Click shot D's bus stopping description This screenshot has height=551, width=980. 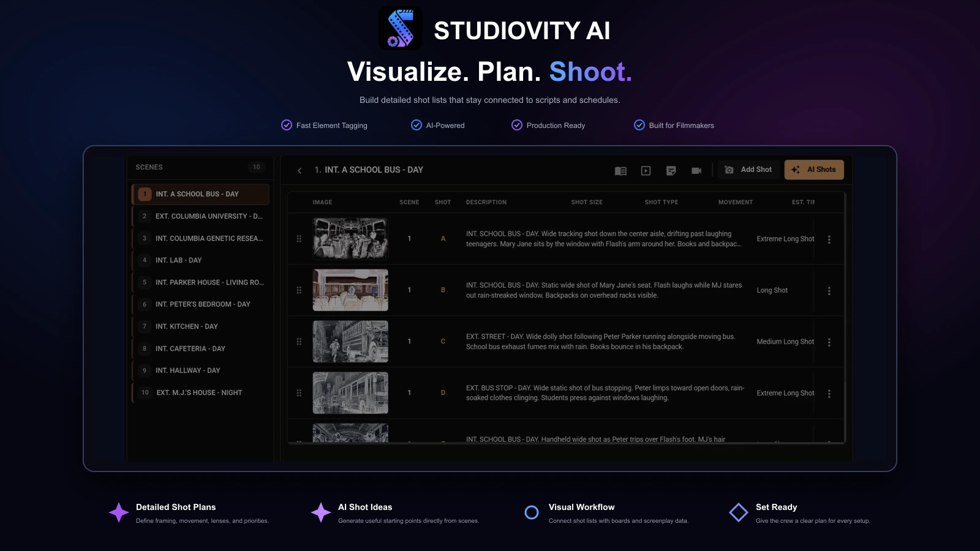605,393
